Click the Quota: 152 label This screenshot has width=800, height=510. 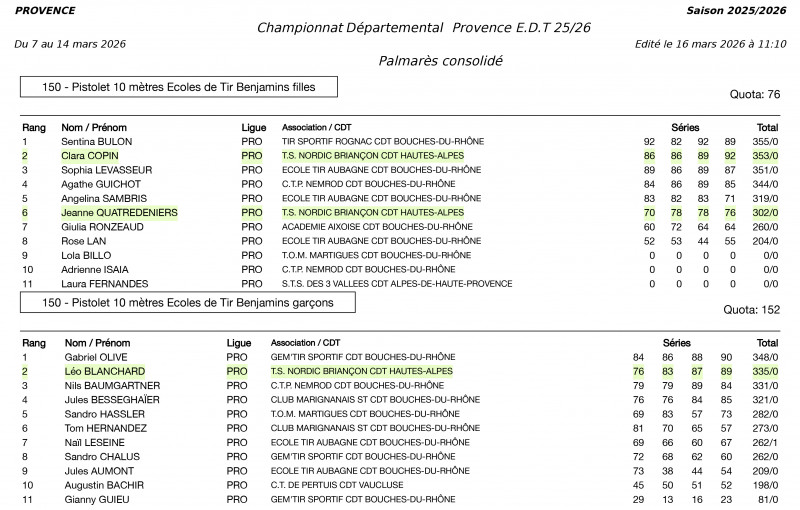[x=751, y=310]
